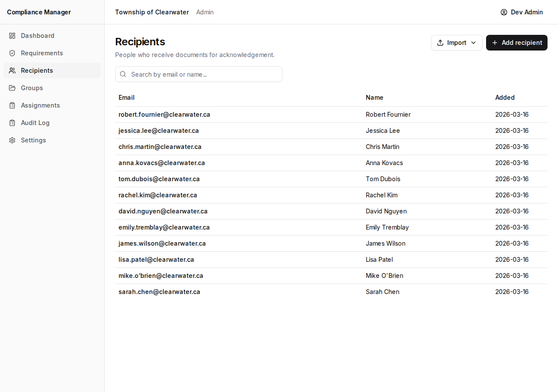
Task: Click the name David Nguyen
Action: click(x=386, y=211)
